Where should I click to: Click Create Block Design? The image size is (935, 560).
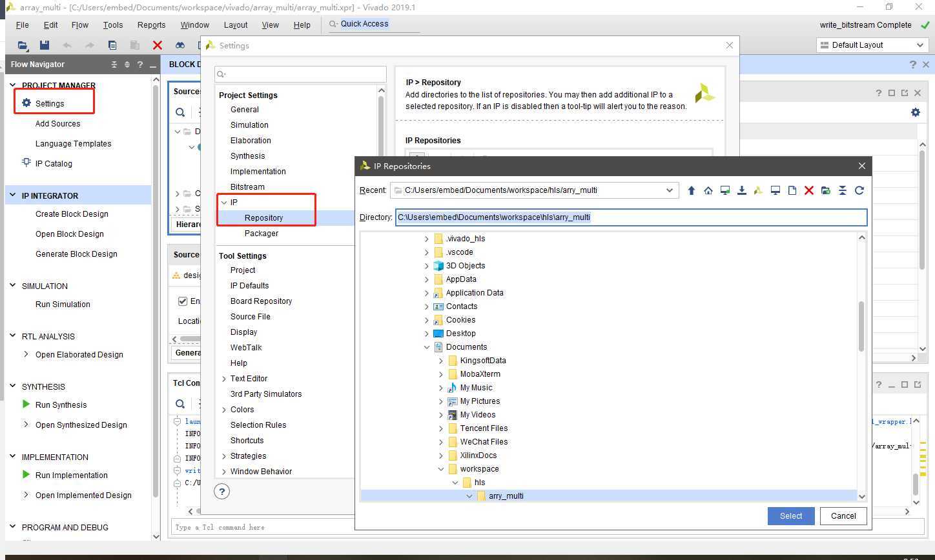72,214
